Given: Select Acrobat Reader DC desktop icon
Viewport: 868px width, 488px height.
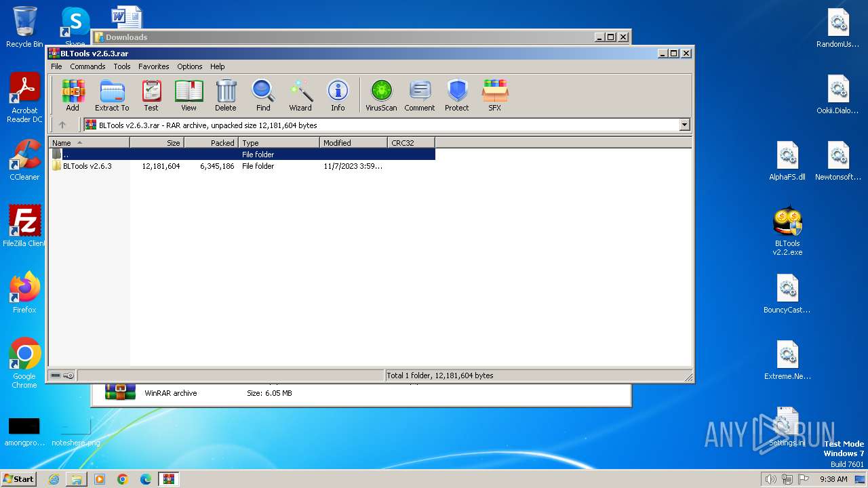Looking at the screenshot, I should 24,98.
